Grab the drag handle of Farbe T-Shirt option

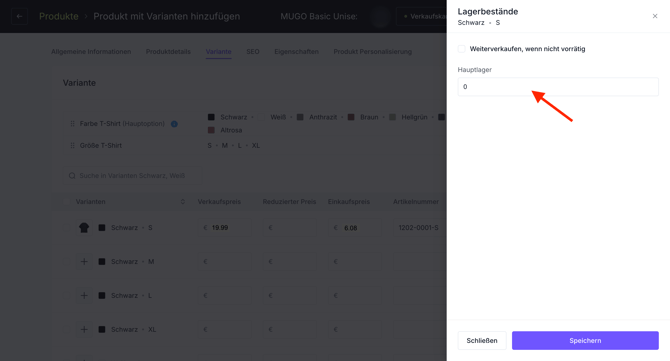[72, 123]
